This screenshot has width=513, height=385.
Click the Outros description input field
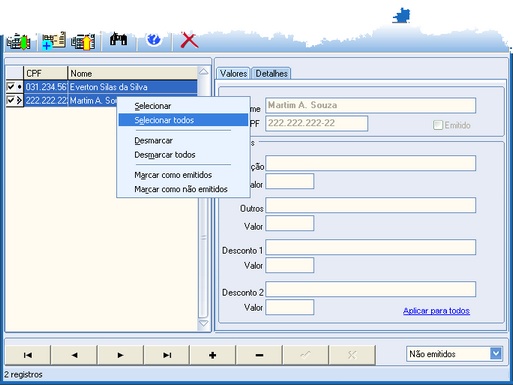click(370, 205)
